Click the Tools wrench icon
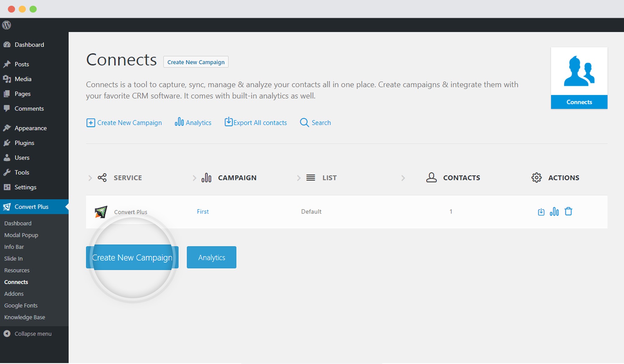Viewport: 624px width, 364px height. point(7,172)
